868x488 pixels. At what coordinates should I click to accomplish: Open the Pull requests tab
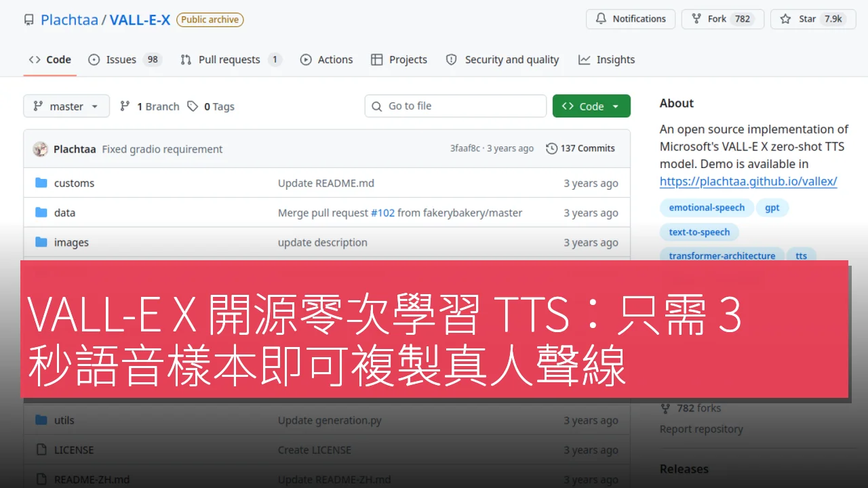click(231, 60)
